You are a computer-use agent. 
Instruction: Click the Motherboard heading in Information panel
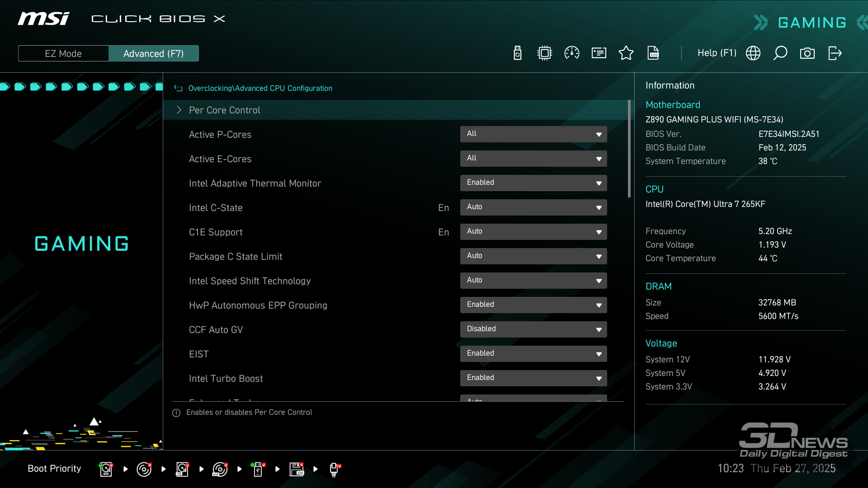pyautogui.click(x=673, y=105)
